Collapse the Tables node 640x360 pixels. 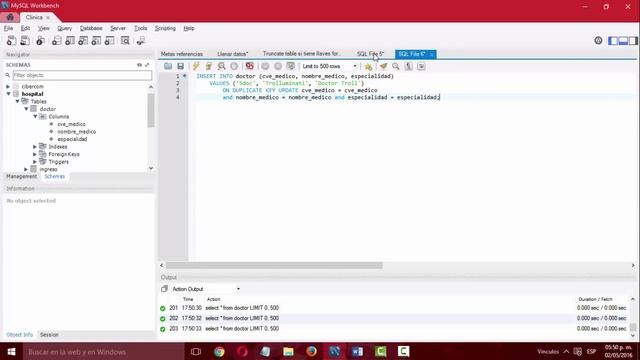coord(18,101)
